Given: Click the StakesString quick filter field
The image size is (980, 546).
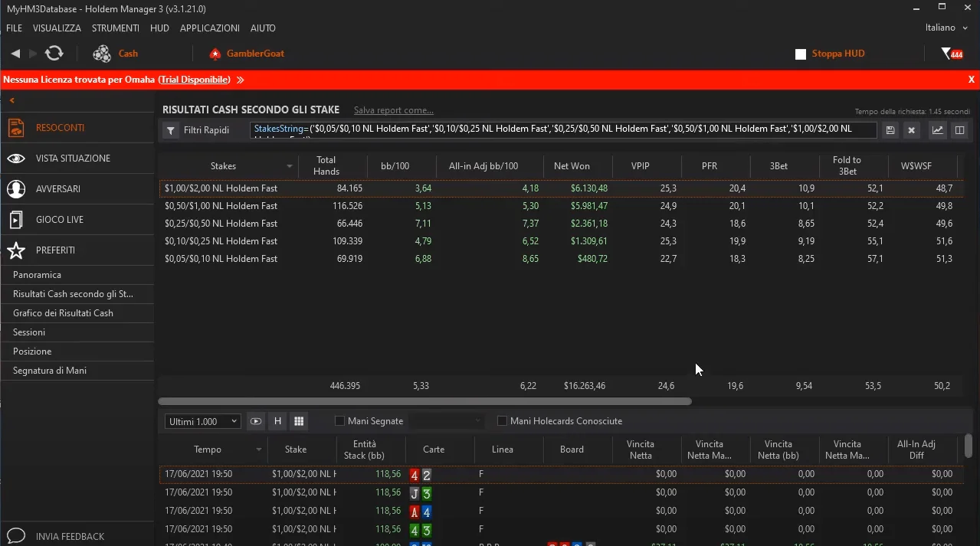Looking at the screenshot, I should pyautogui.click(x=563, y=130).
